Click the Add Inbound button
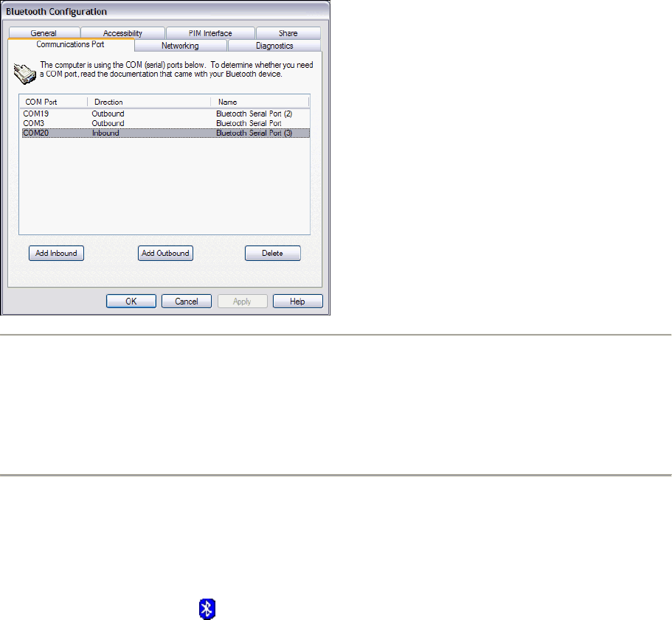 coord(56,253)
